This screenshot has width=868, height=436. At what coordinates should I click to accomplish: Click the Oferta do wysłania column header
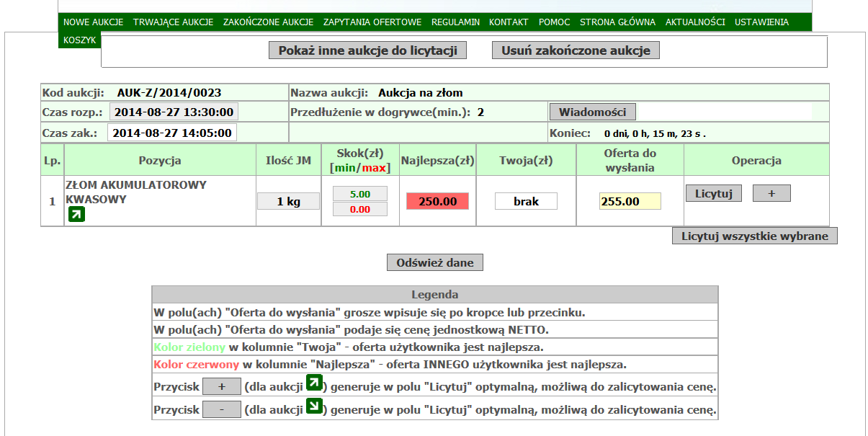click(x=630, y=160)
